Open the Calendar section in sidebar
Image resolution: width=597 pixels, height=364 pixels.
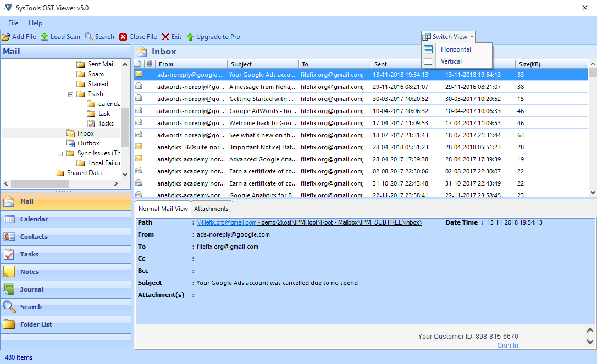(34, 219)
